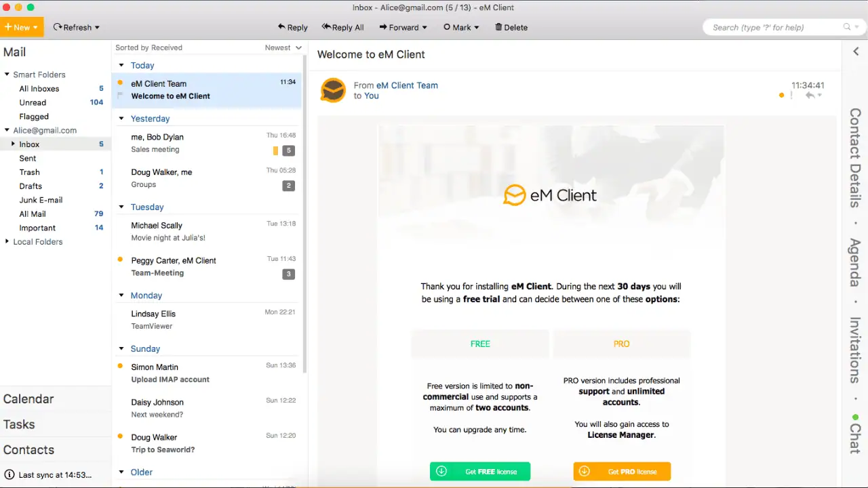
Task: Toggle the flag on Welcome to eM Client email
Action: coord(120,96)
